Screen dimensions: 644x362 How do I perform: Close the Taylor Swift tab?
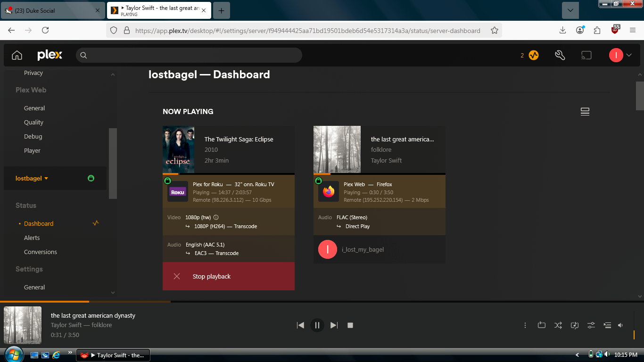[204, 10]
